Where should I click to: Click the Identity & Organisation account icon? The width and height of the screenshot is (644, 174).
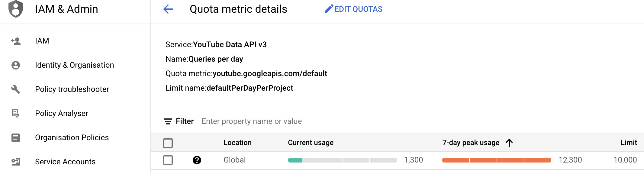(16, 65)
